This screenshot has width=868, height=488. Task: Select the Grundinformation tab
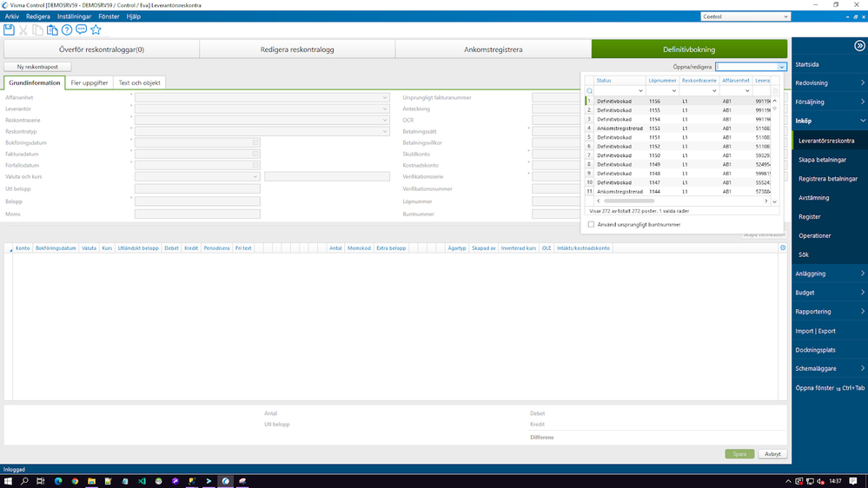35,83
